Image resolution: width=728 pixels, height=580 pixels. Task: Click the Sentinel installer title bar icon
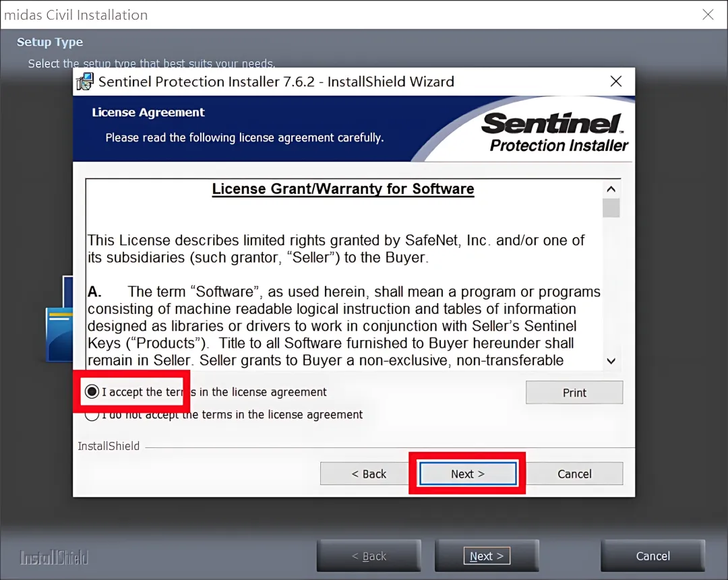tap(85, 82)
